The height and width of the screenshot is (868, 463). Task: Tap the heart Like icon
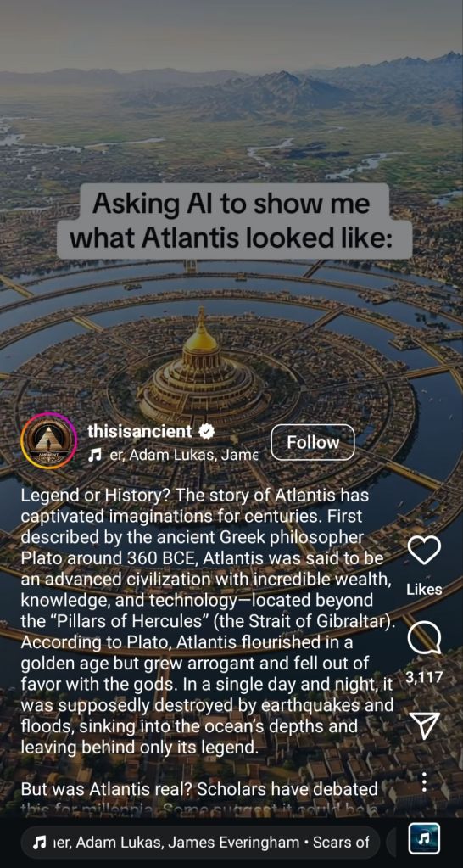[x=424, y=551]
